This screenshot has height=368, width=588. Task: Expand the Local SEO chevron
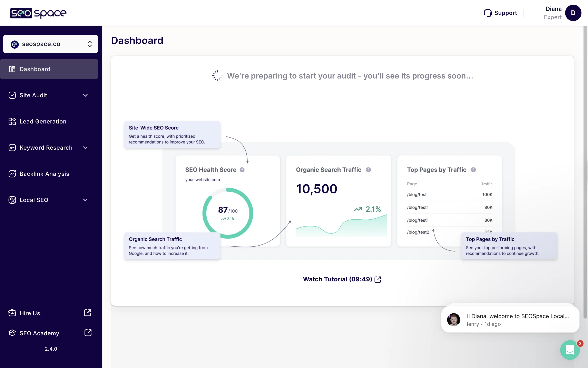click(x=85, y=200)
